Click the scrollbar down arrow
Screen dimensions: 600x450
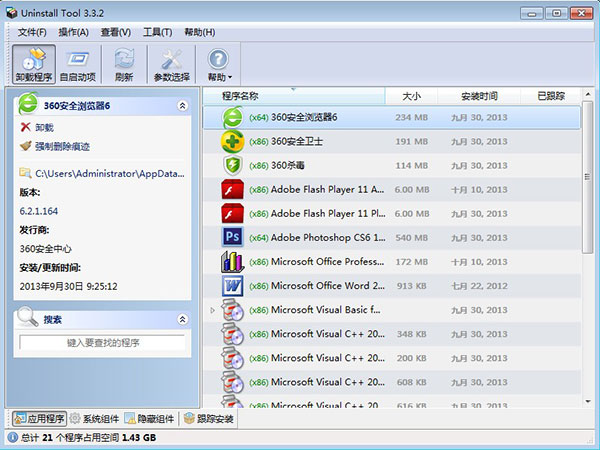pos(588,401)
